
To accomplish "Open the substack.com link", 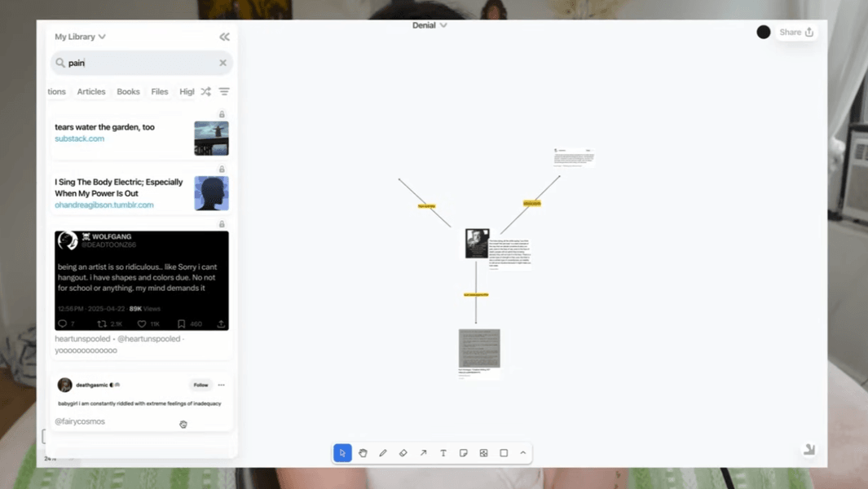I will coord(79,139).
